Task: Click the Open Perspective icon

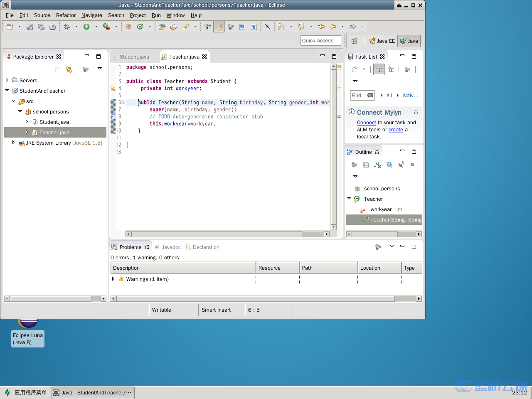Action: (x=354, y=41)
